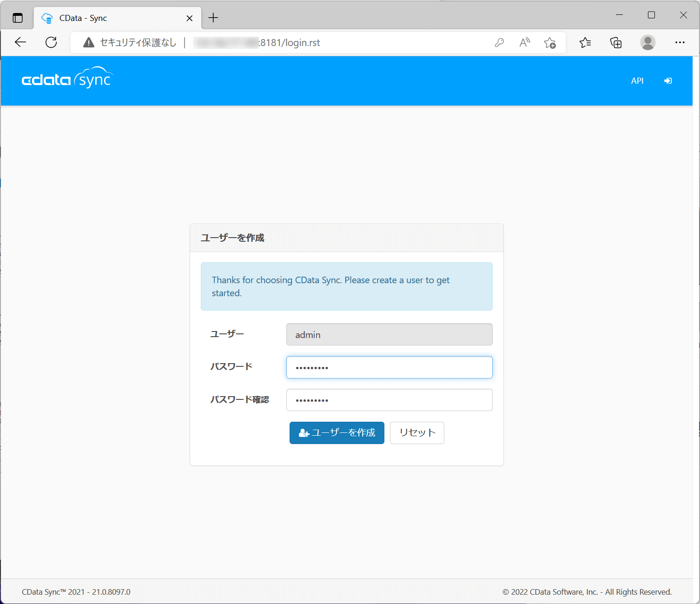Click the パスワード確認 field label
The width and height of the screenshot is (700, 604).
[239, 399]
